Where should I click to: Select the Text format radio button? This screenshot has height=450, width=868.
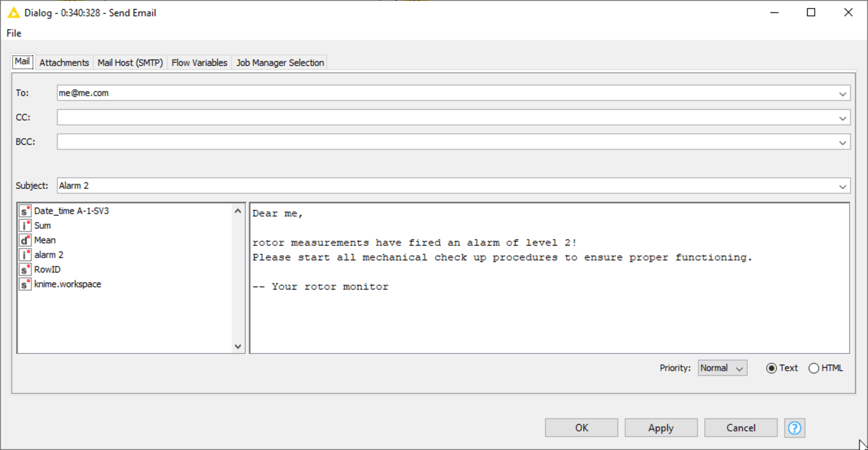771,368
